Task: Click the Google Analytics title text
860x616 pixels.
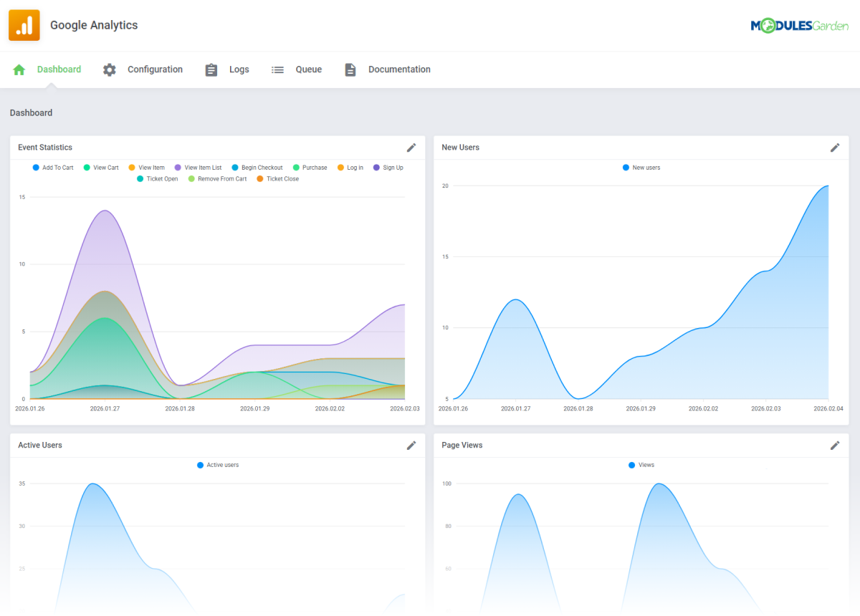Action: (x=94, y=25)
